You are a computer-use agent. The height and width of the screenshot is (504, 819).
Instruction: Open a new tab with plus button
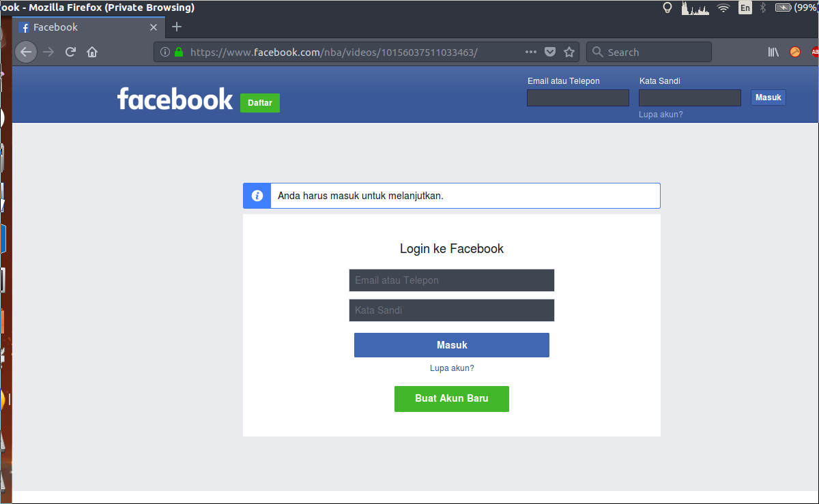(177, 27)
